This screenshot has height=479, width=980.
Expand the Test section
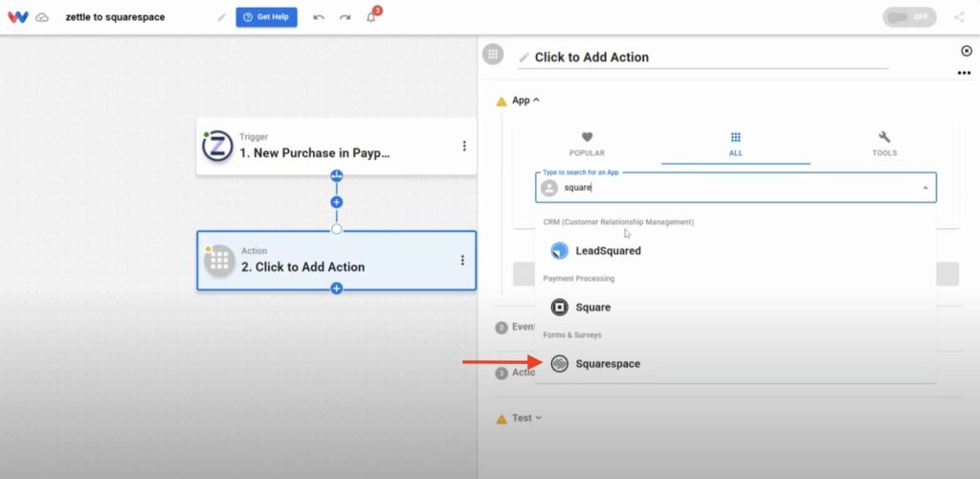[x=527, y=418]
